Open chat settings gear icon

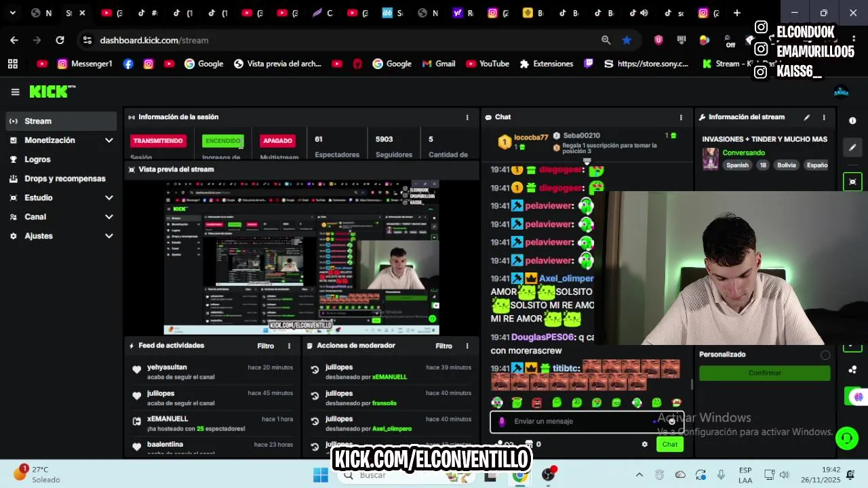coord(644,445)
